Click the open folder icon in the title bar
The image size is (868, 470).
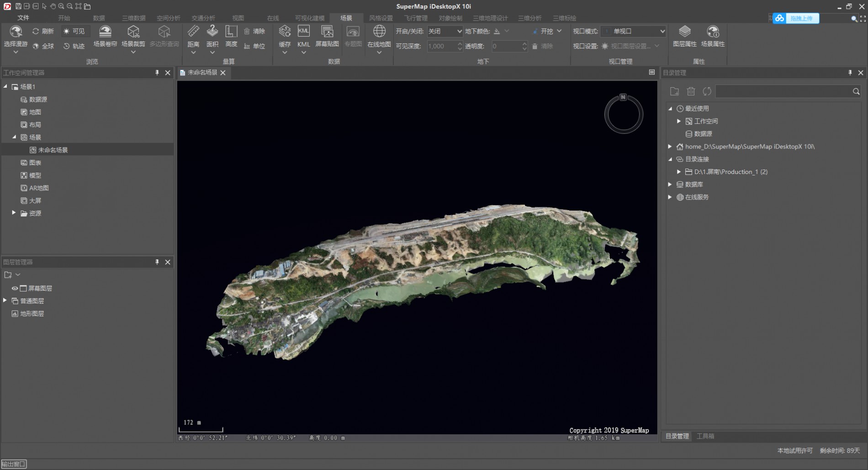point(87,6)
